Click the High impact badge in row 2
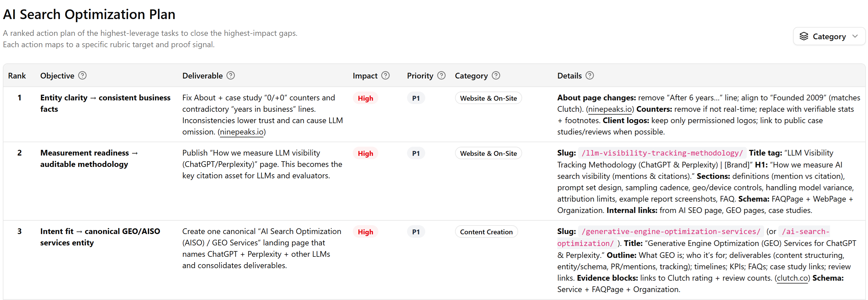The image size is (868, 300). pyautogui.click(x=365, y=154)
